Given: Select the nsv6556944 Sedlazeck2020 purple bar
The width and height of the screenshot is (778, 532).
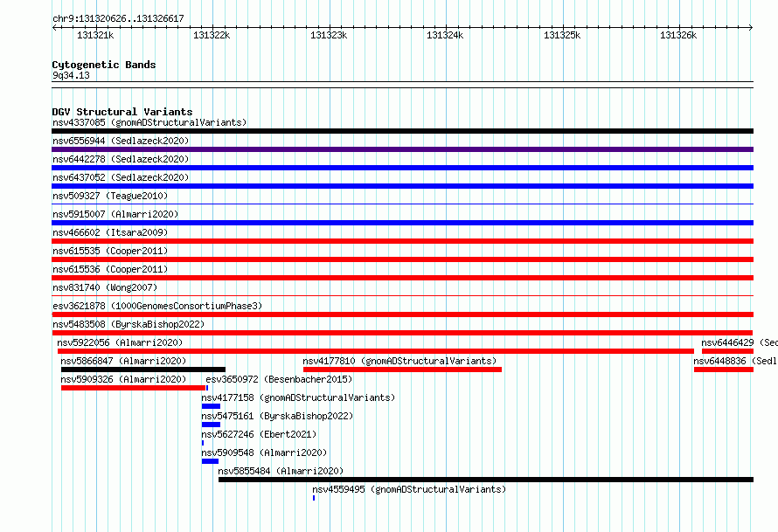Looking at the screenshot, I should [x=402, y=149].
